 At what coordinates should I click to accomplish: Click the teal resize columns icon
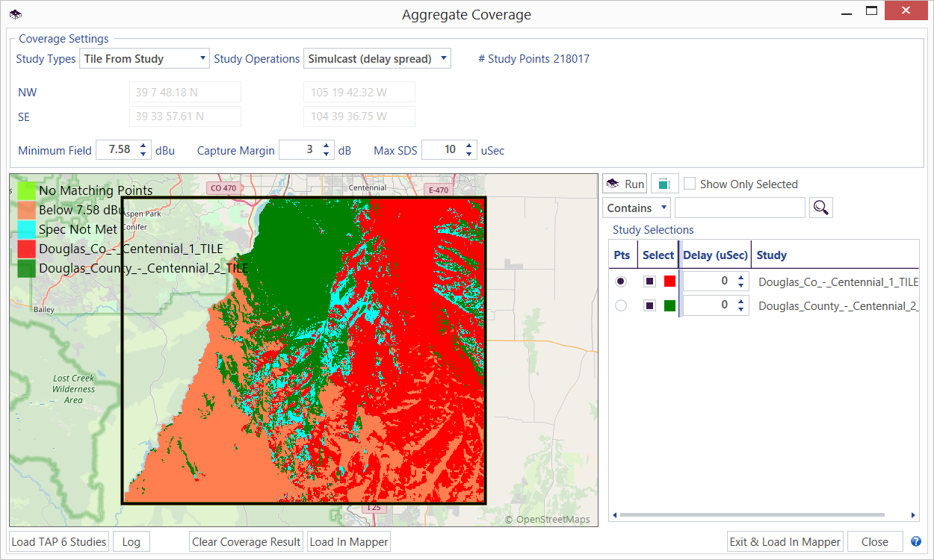[664, 184]
